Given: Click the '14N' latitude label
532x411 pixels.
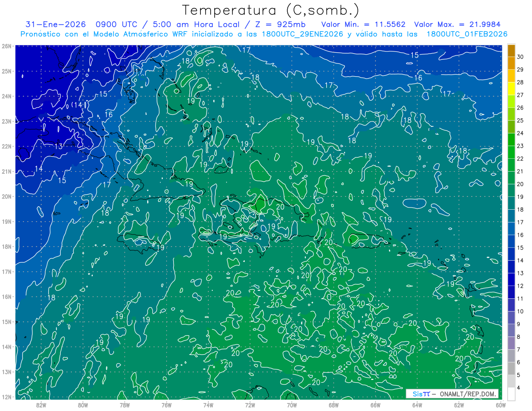Looking at the screenshot, I should click(x=6, y=347).
